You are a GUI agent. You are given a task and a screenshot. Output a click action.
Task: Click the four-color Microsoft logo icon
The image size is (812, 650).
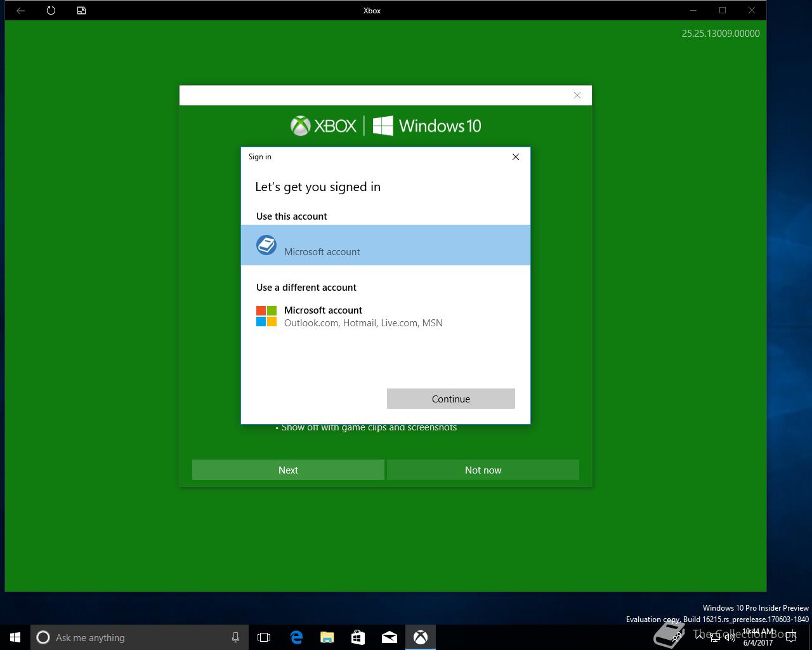coord(266,316)
